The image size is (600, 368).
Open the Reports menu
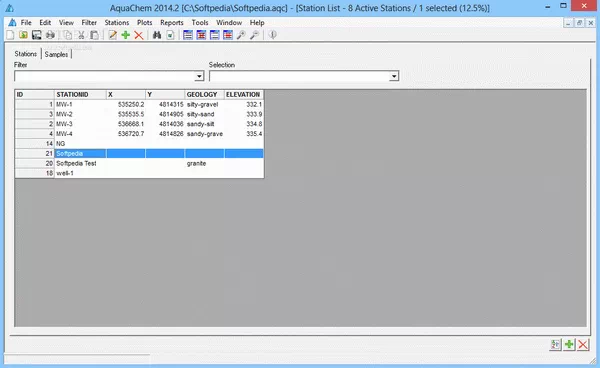click(172, 23)
